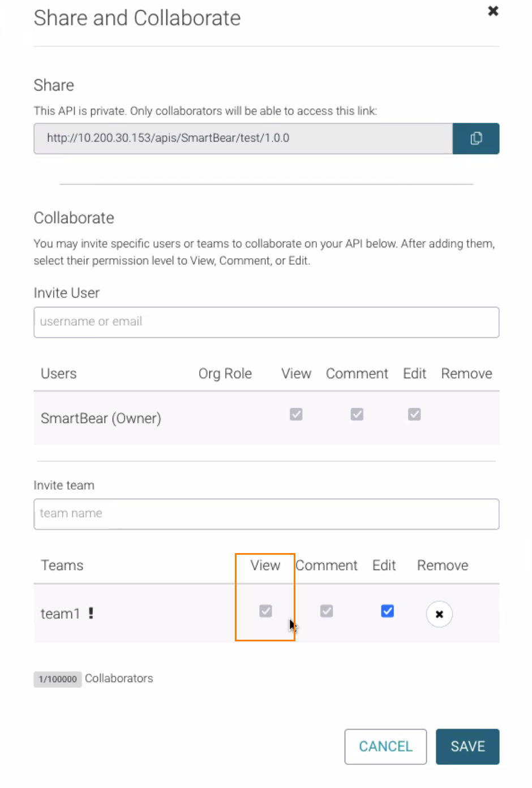The width and height of the screenshot is (532, 788).
Task: Close the Share and Collaborate dialog
Action: coord(493,11)
